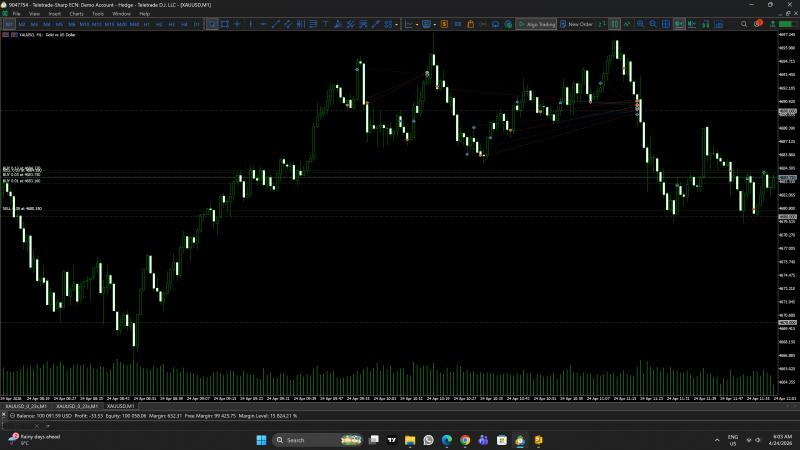Screen dimensions: 800x450
Task: Select the text label tool
Action: (x=326, y=24)
